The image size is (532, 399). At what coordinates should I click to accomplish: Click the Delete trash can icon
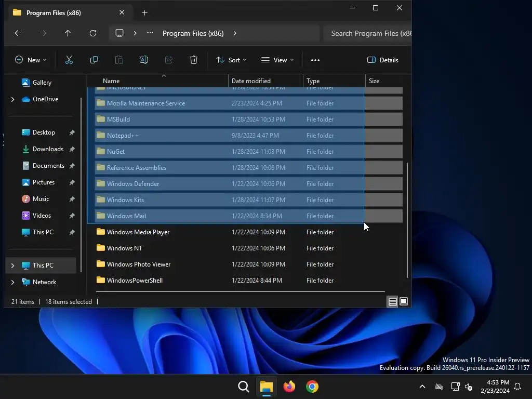click(x=194, y=60)
